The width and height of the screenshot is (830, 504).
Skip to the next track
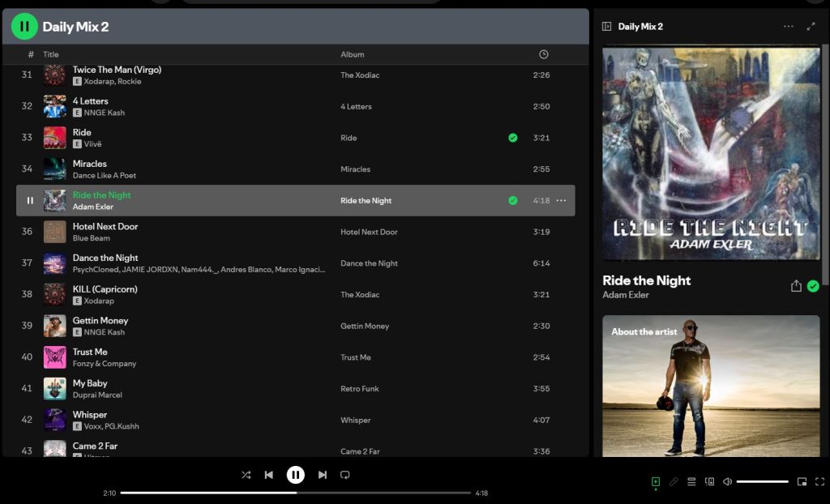[323, 475]
